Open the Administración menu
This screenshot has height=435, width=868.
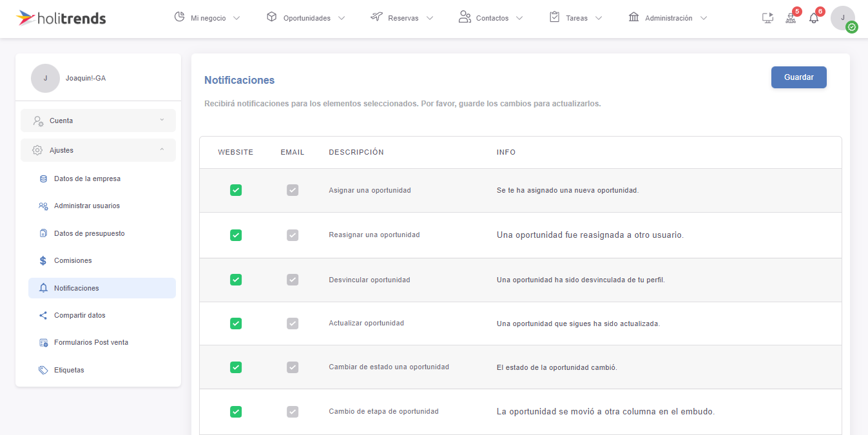tap(668, 18)
